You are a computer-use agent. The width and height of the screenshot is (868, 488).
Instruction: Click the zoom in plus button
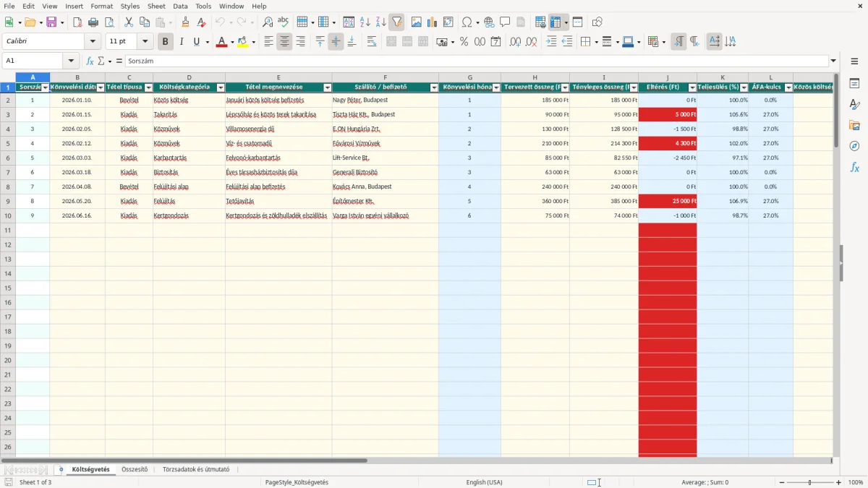[x=839, y=482]
